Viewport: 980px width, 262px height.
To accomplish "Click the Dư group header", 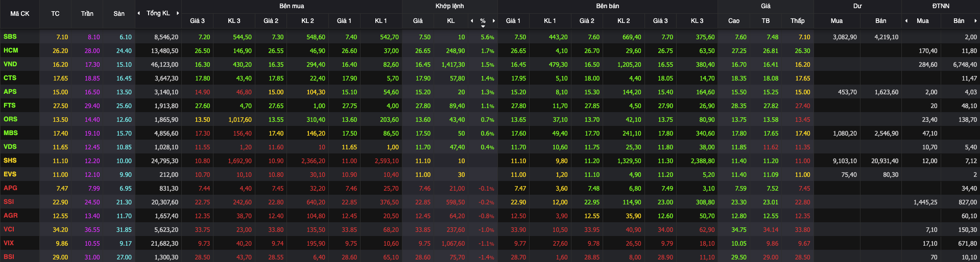I will tap(857, 6).
